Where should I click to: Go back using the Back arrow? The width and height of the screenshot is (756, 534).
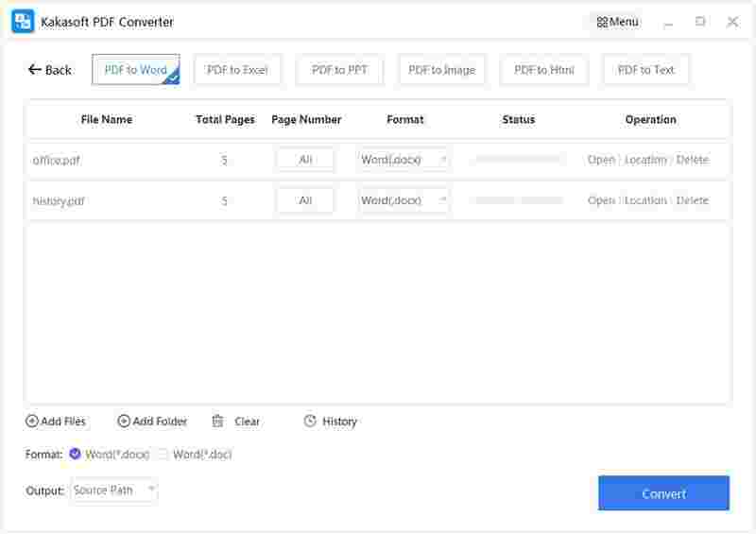[x=50, y=70]
